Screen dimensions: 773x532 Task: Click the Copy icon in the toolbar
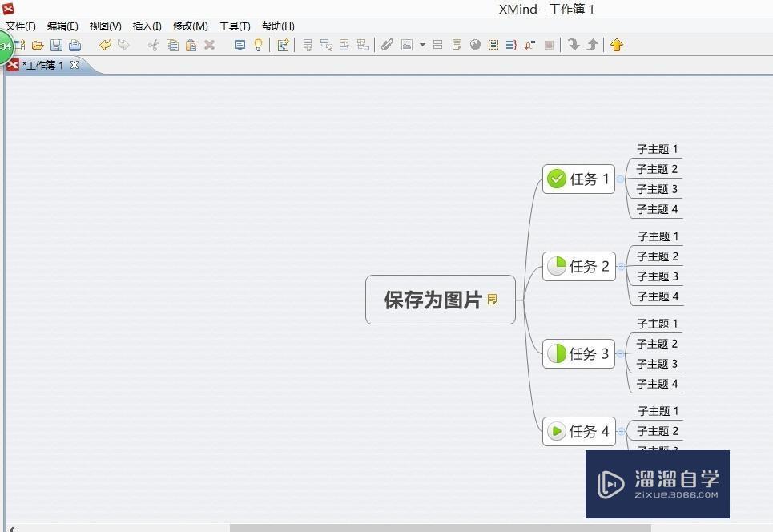(x=172, y=45)
